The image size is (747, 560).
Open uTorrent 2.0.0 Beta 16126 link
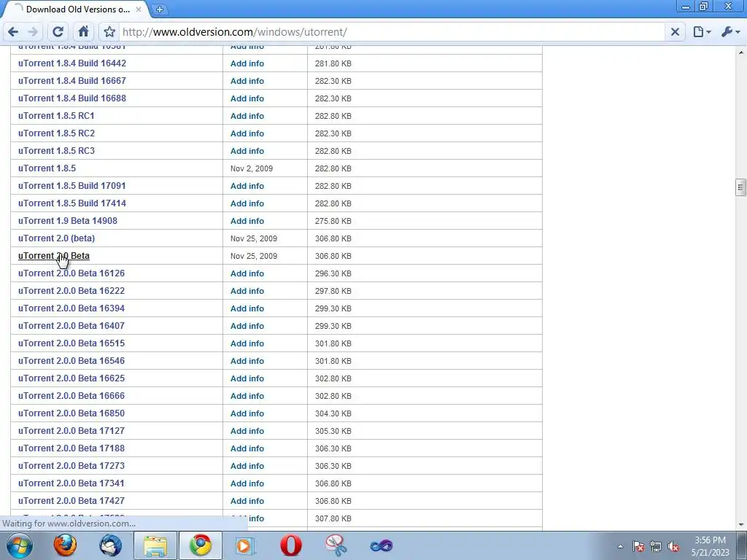[x=71, y=273]
